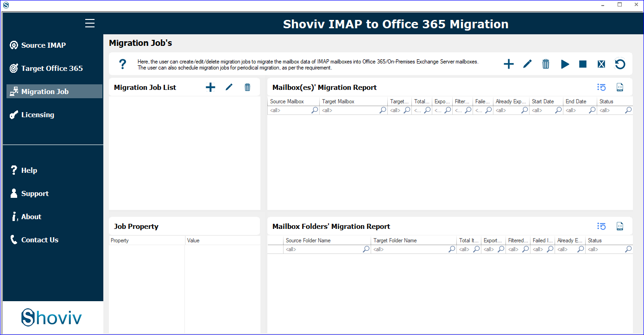Click trash icon in Migration Job List panel

[247, 87]
